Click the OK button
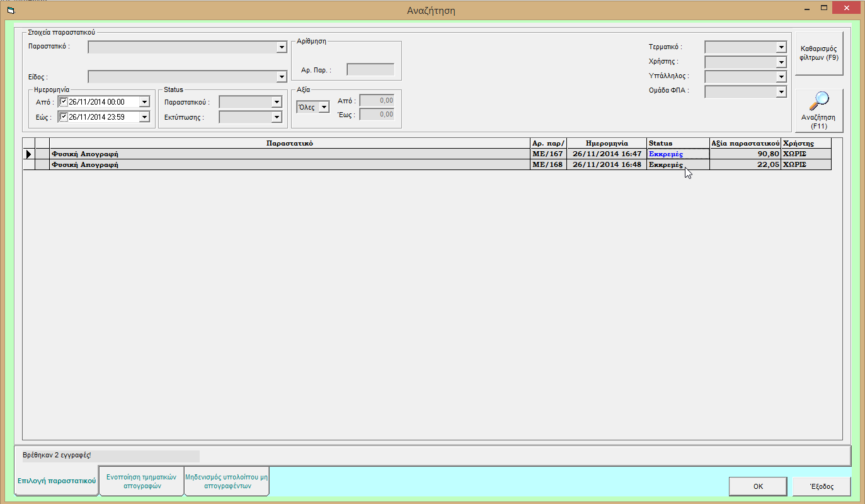 (758, 486)
